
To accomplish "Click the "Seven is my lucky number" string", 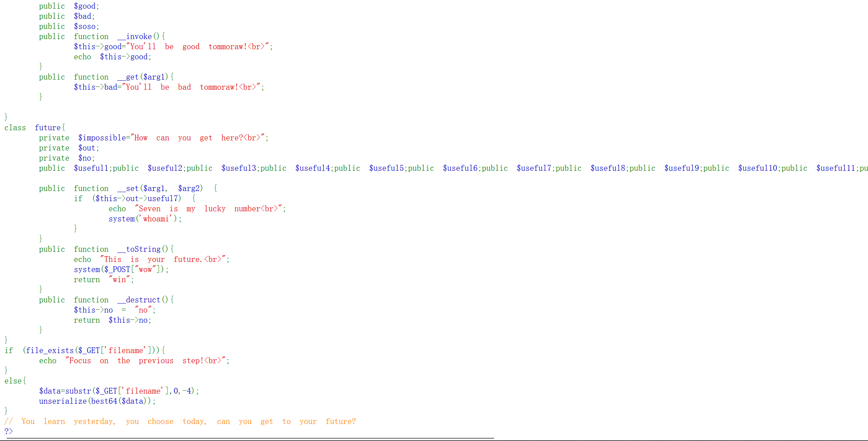I will 208,209.
